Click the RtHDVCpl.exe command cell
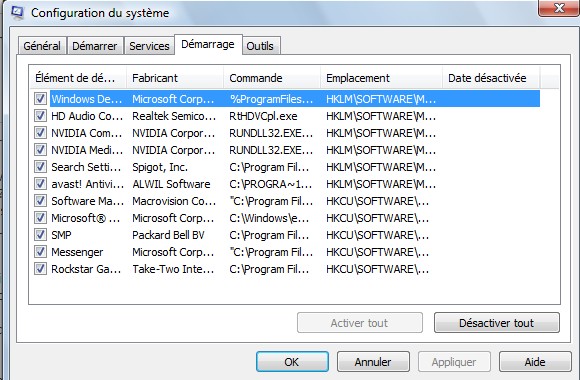 pyautogui.click(x=263, y=116)
